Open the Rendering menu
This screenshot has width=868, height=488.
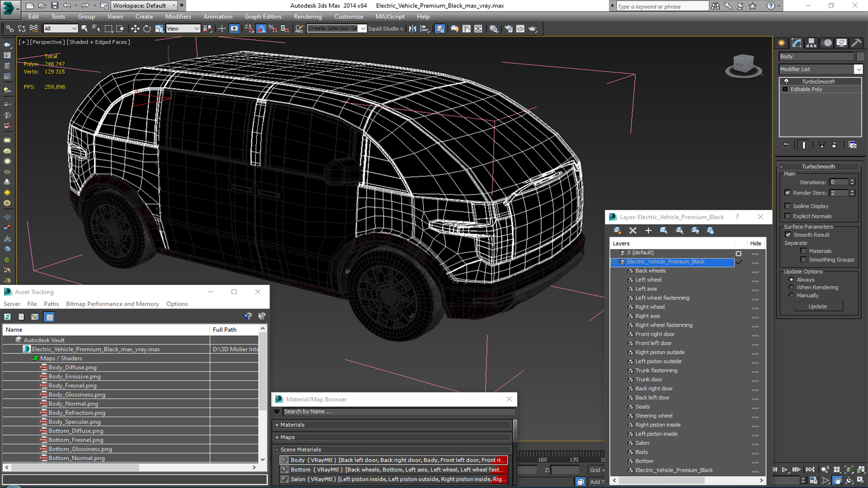[307, 17]
